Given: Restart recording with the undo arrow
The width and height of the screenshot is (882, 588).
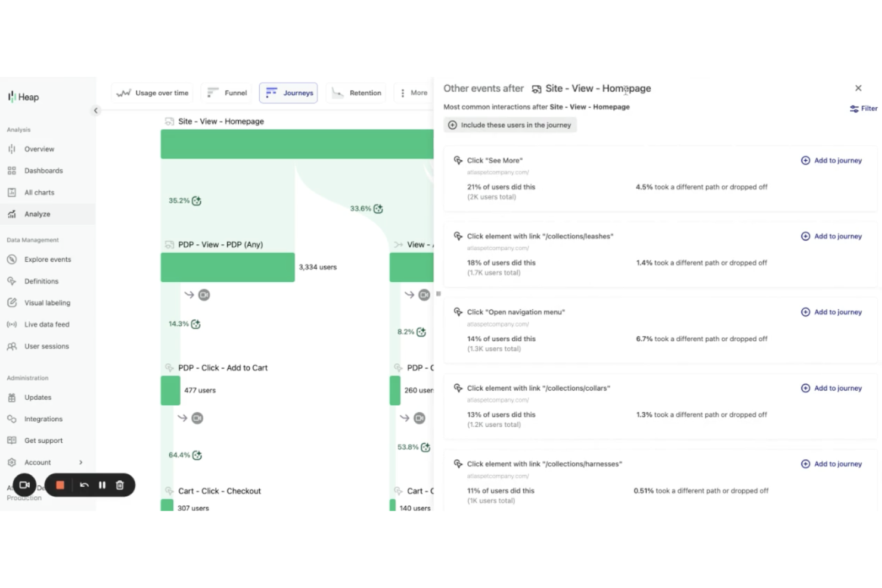Looking at the screenshot, I should point(84,485).
